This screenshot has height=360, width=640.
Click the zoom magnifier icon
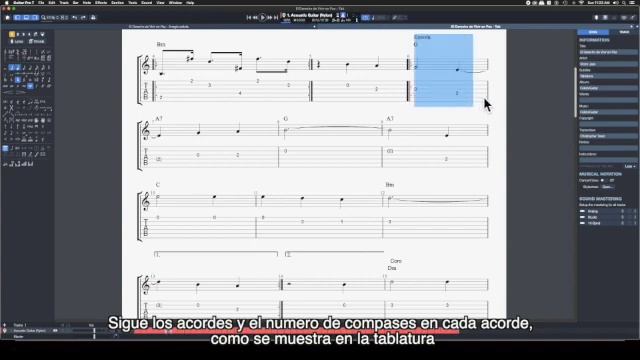pyautogui.click(x=43, y=18)
